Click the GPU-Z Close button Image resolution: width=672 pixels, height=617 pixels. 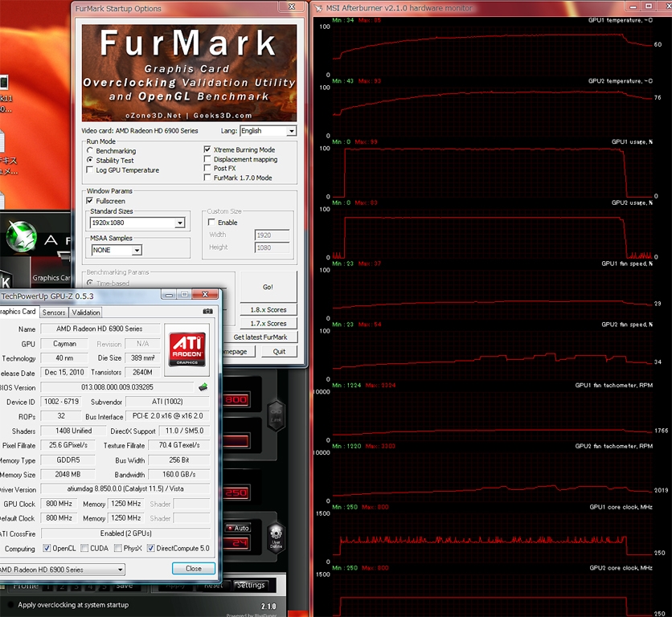193,569
